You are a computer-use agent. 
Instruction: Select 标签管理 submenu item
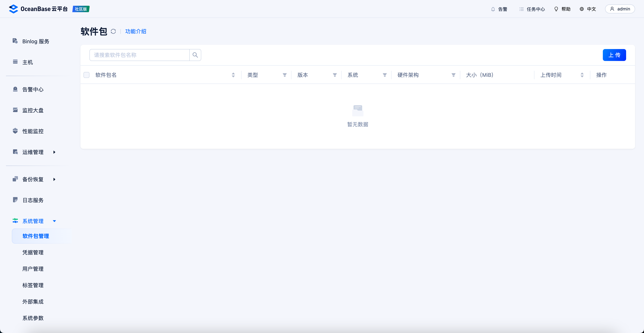[x=33, y=285]
